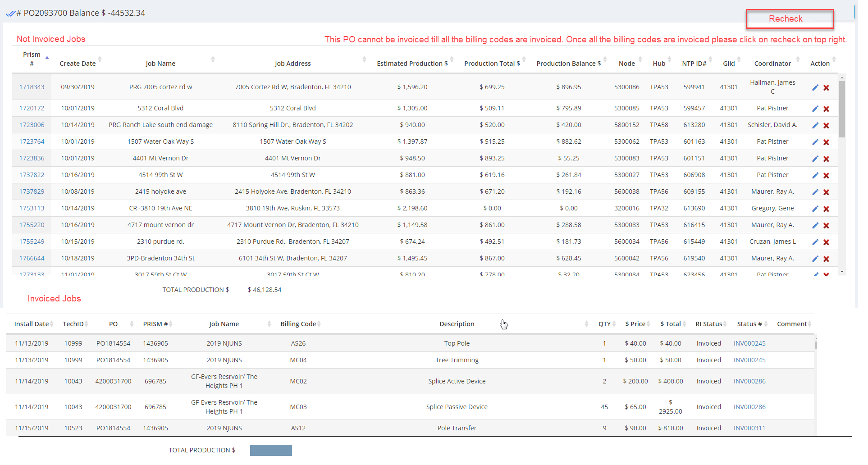Sort invoiced jobs by Billing Code
The height and width of the screenshot is (465, 868).
coord(298,324)
